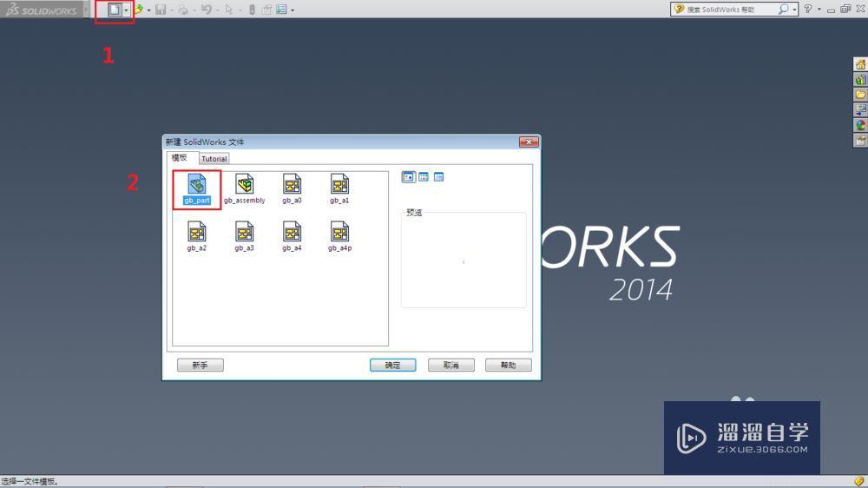
Task: Open the Design Library task pane tab
Action: (x=860, y=79)
